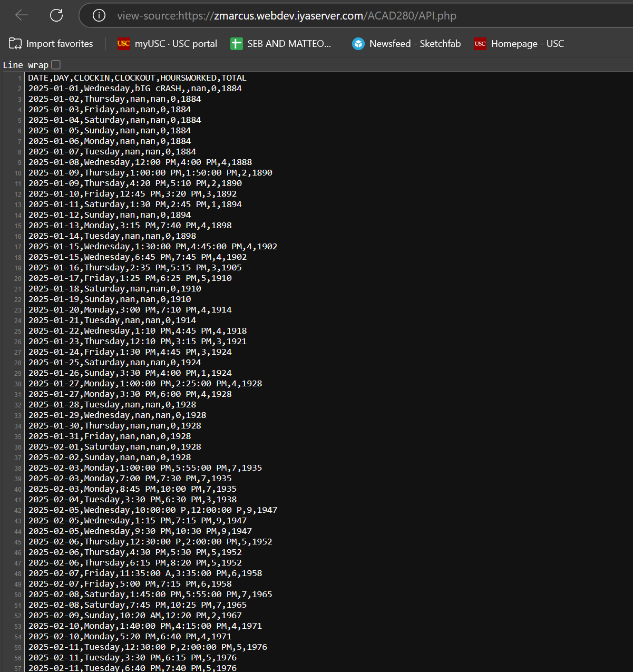
Task: Click the Line wrap label
Action: 26,65
